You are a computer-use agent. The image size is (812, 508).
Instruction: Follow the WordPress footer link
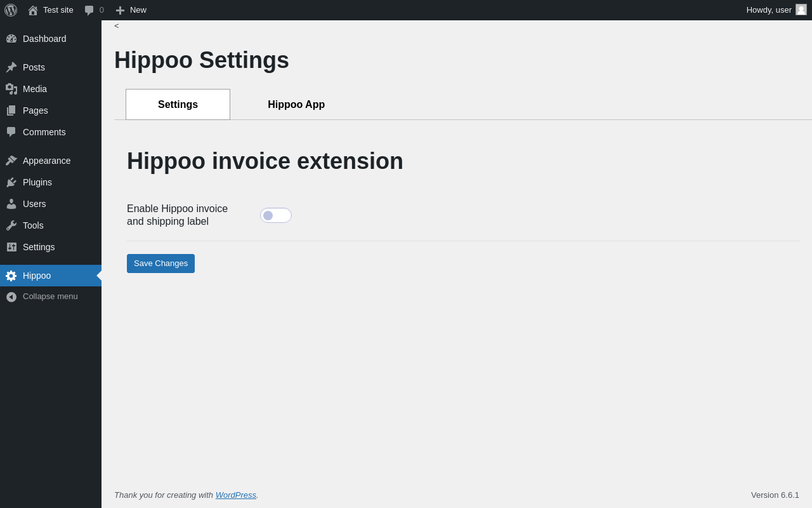point(235,495)
